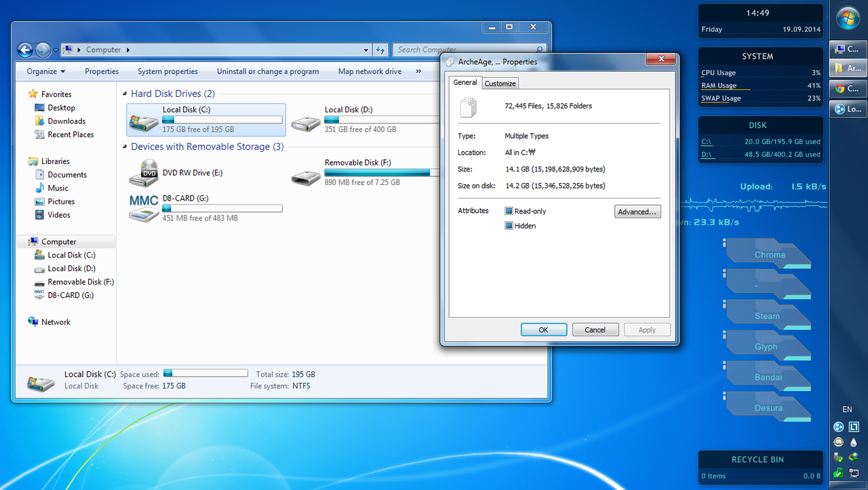This screenshot has width=868, height=490.
Task: Click the Recent Places icon
Action: pyautogui.click(x=39, y=134)
